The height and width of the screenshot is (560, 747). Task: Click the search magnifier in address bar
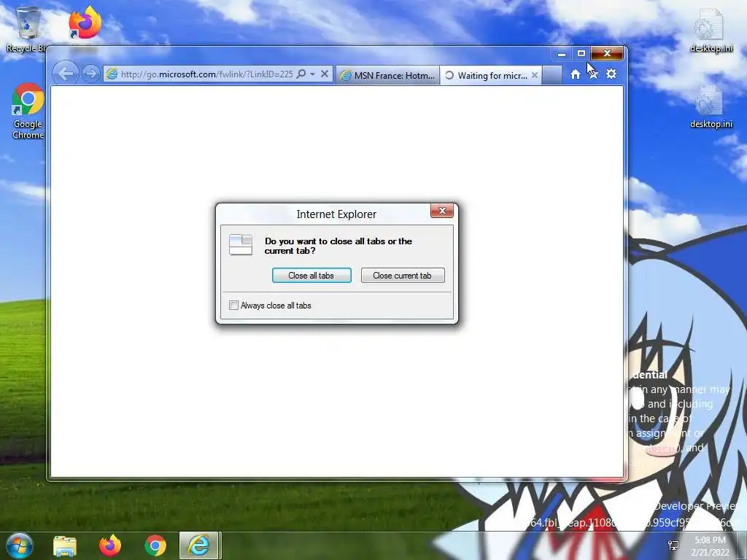point(301,74)
